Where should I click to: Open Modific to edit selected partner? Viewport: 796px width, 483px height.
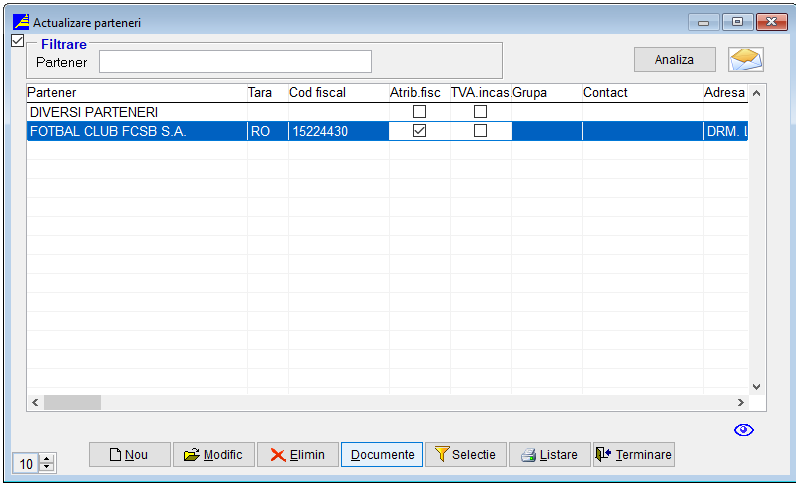(213, 454)
